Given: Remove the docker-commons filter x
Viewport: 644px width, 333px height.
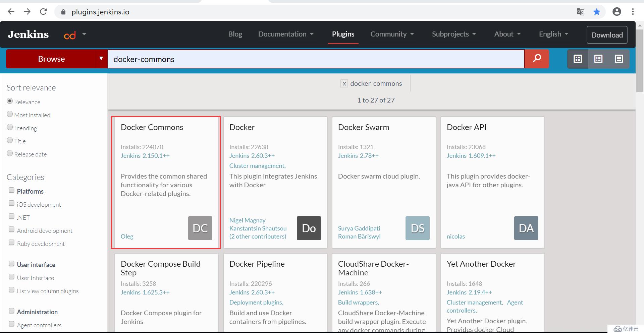Looking at the screenshot, I should 344,84.
